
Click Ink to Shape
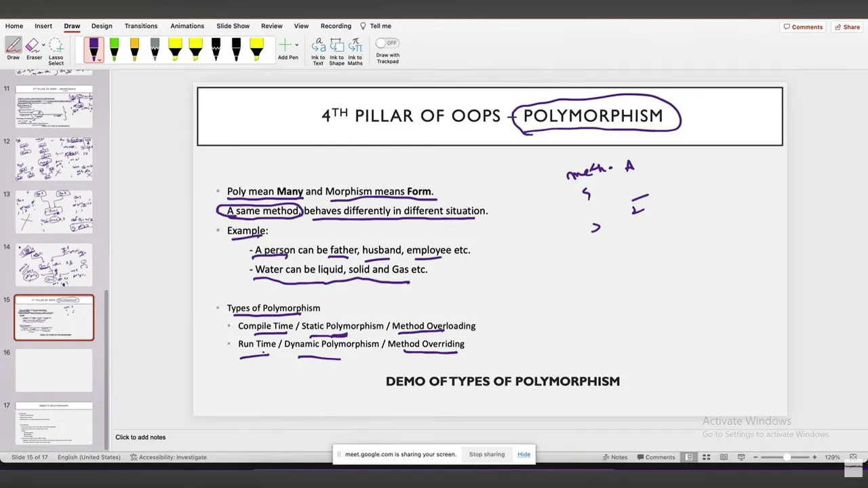tap(337, 52)
